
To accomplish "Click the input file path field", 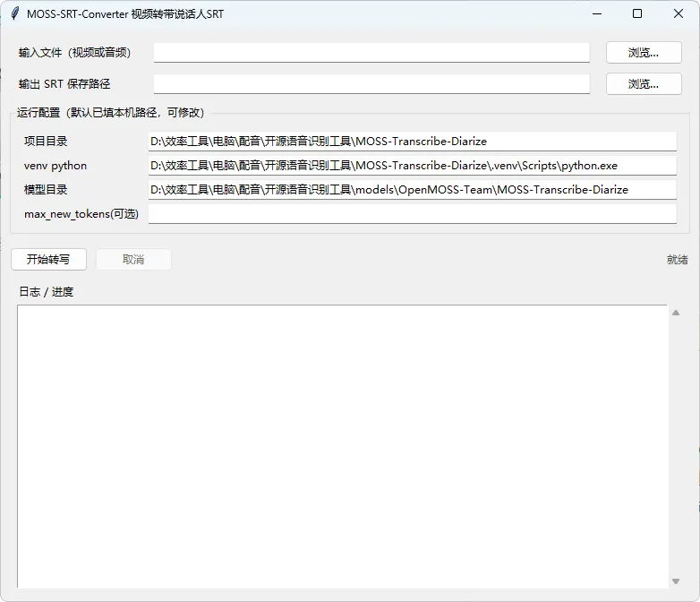I will [x=371, y=53].
